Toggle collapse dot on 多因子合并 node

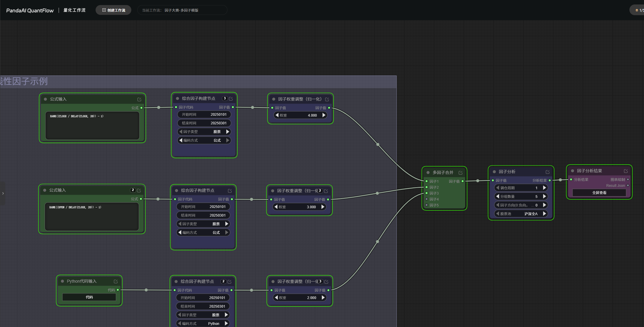[x=428, y=173]
